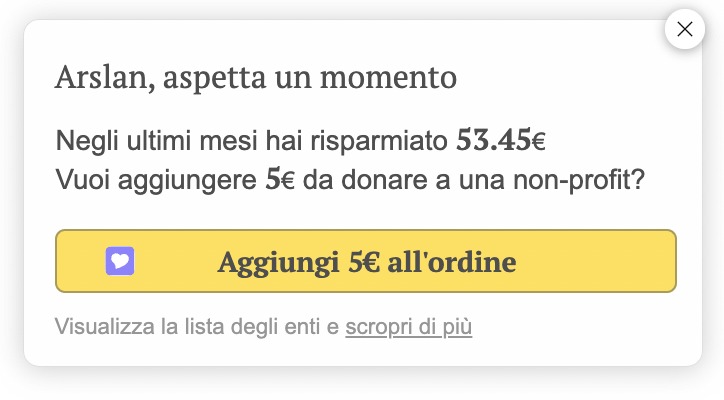Click the "Arslan, aspetta un momento" heading
Screen dimensions: 724x400
(256, 77)
